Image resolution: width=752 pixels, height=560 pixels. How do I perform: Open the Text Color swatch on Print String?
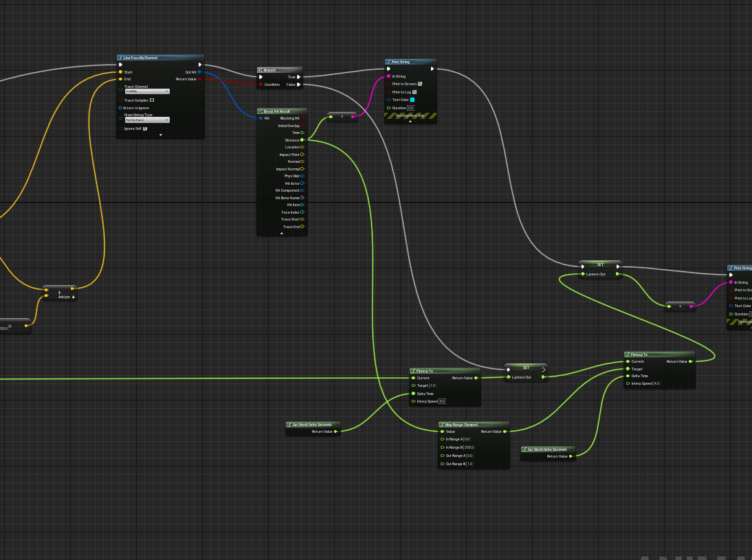pos(412,100)
